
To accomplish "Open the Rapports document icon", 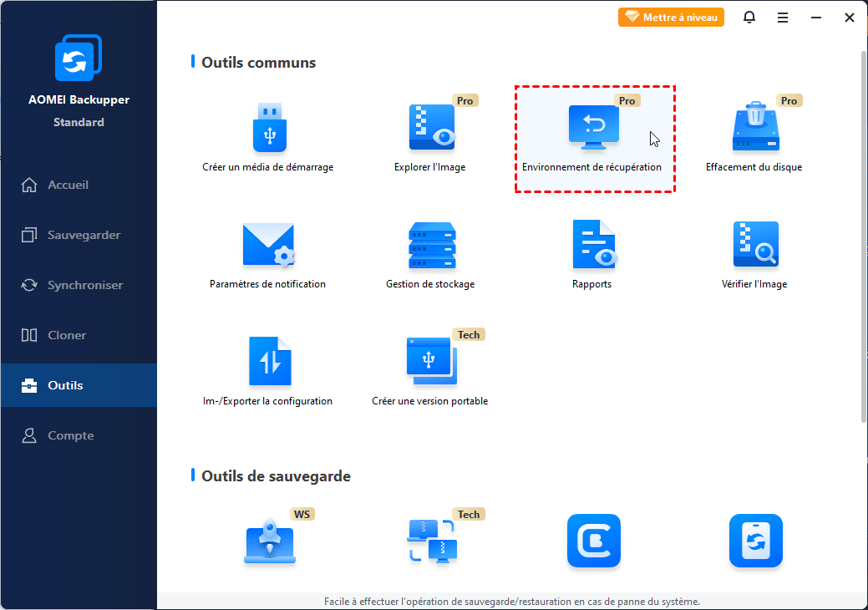I will (x=594, y=245).
